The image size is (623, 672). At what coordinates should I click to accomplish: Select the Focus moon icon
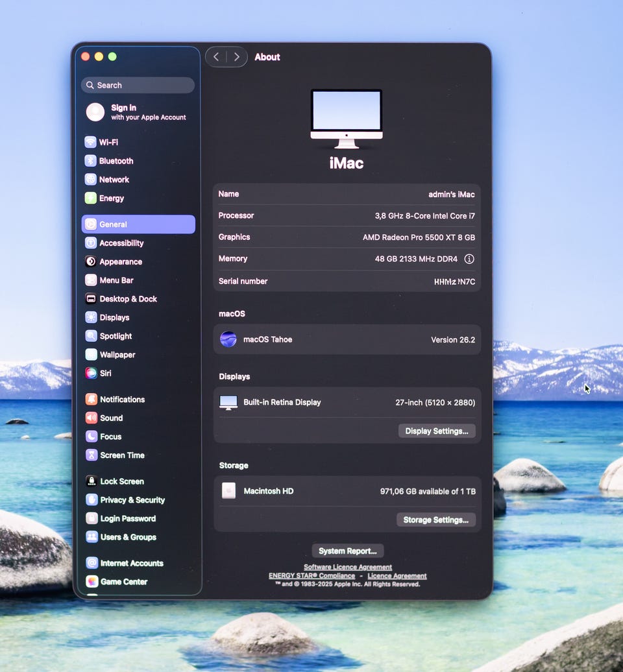click(x=92, y=437)
